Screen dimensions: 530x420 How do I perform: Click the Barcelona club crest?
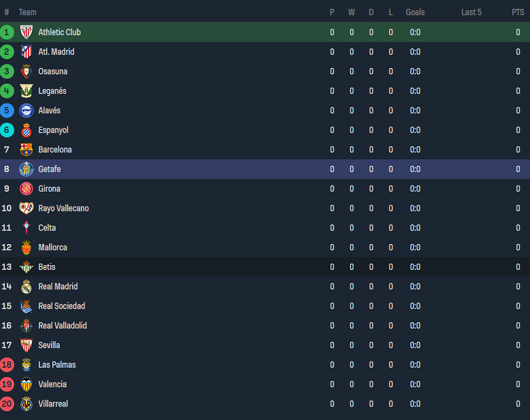pos(26,150)
